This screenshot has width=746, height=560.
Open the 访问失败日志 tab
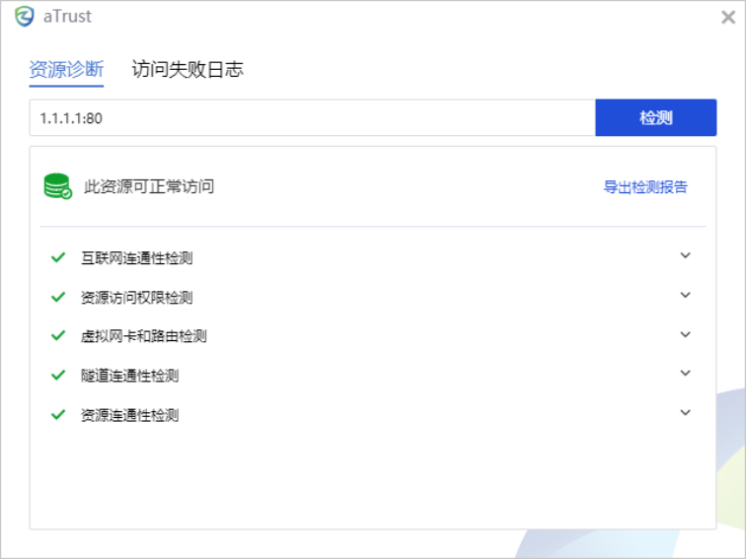click(x=187, y=69)
